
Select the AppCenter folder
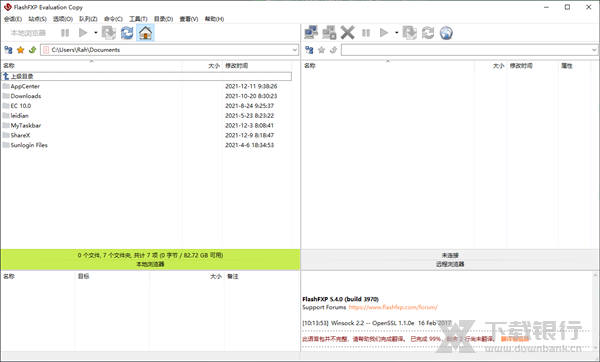(x=25, y=86)
